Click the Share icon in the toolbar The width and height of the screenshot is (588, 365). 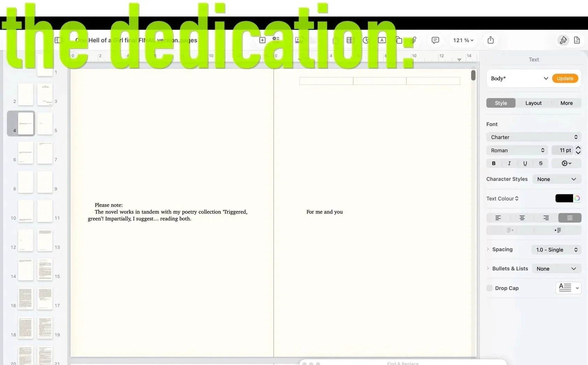tap(491, 40)
